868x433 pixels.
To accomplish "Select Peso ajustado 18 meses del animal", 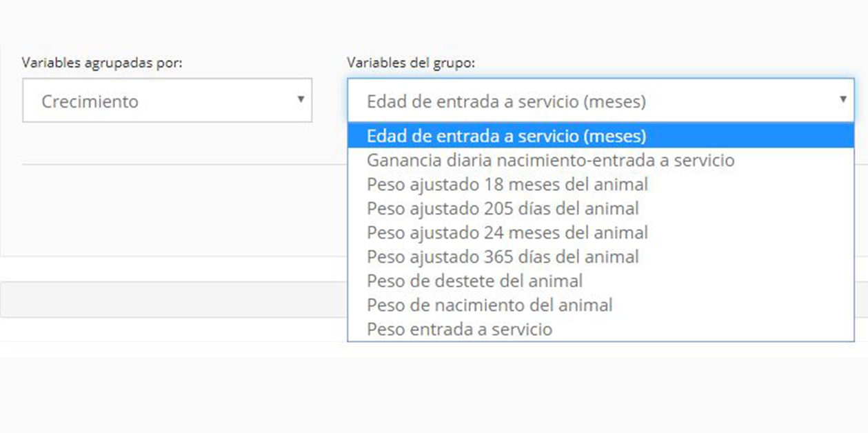I will coord(600,184).
